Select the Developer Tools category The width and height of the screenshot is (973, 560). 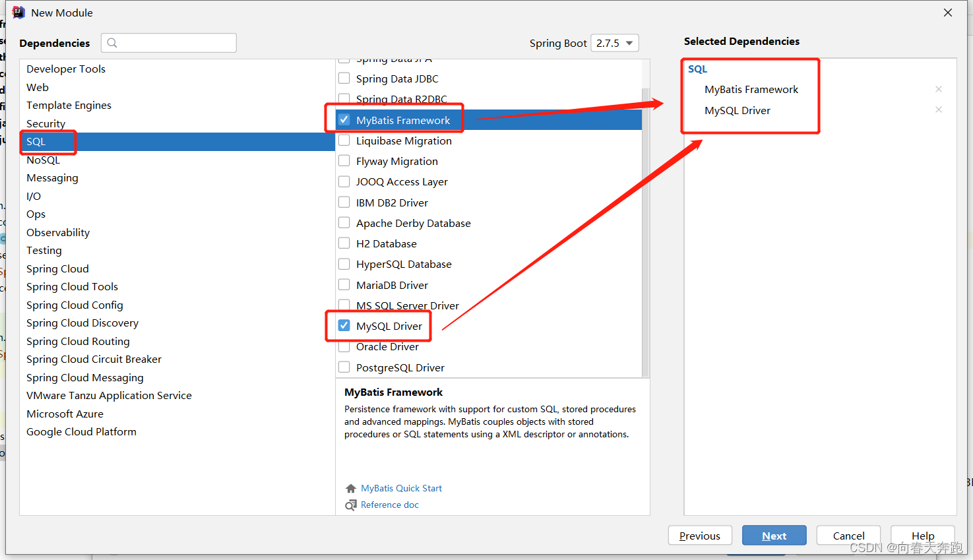click(x=177, y=69)
